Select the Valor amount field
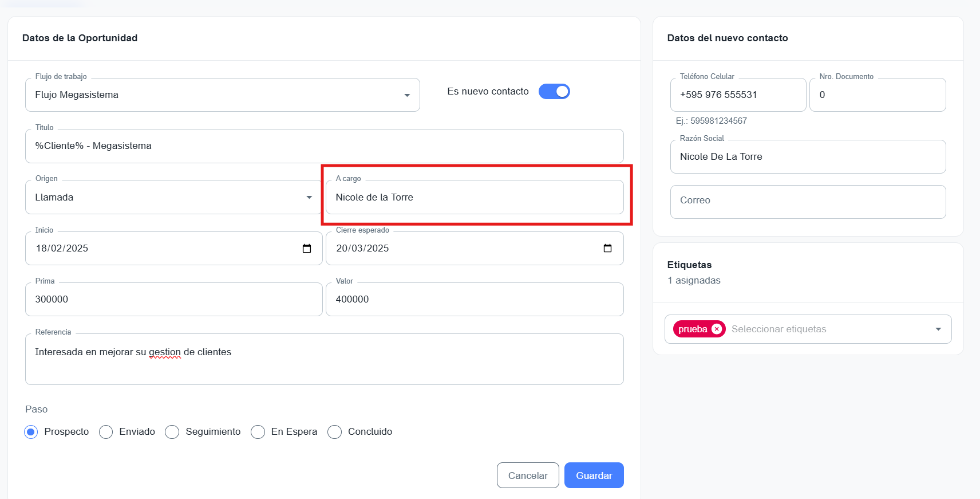 (474, 300)
